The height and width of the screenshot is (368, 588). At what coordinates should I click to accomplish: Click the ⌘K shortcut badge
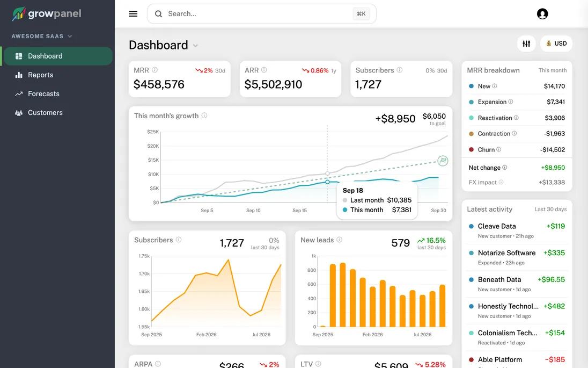361,14
